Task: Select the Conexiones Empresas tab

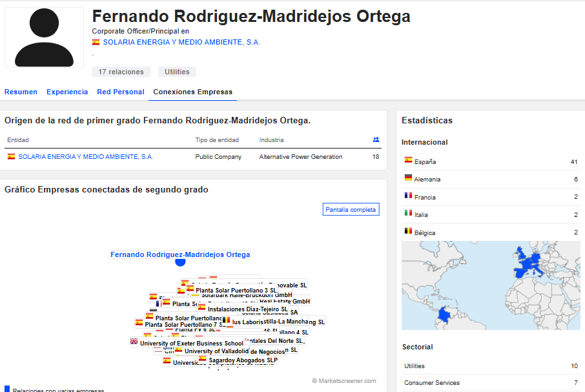Action: tap(193, 92)
